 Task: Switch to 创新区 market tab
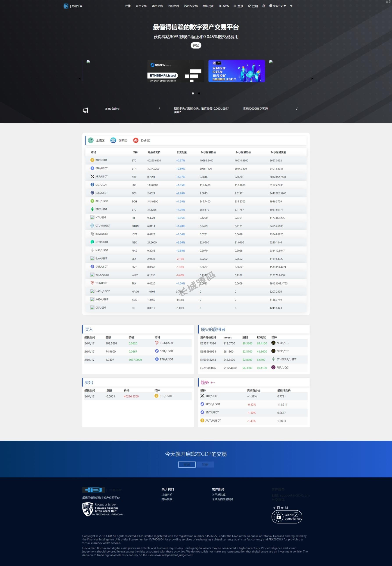click(119, 141)
